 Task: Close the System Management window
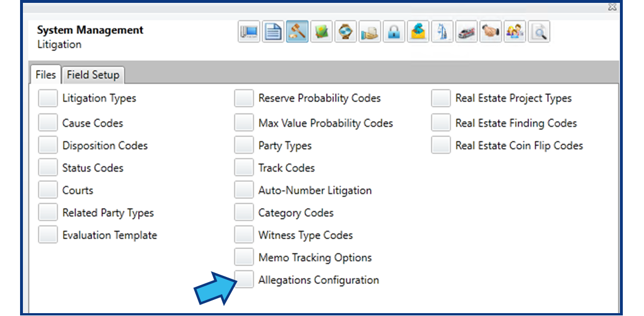(x=612, y=7)
